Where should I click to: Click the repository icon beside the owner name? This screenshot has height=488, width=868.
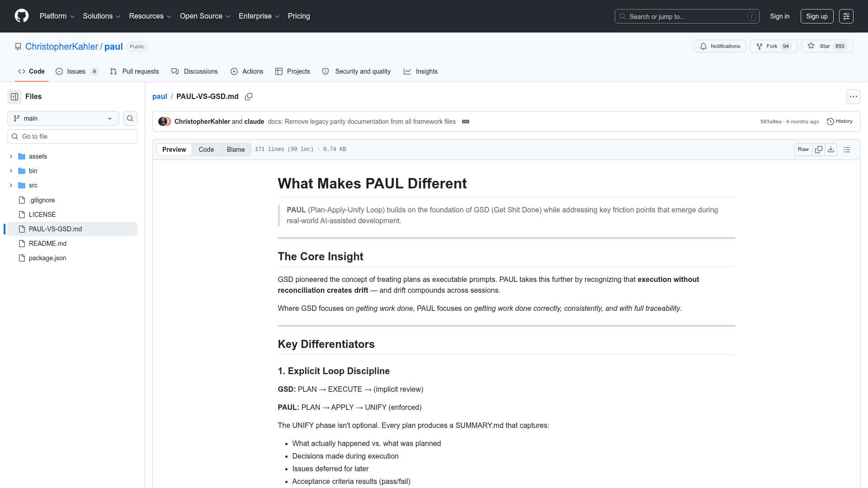[18, 47]
